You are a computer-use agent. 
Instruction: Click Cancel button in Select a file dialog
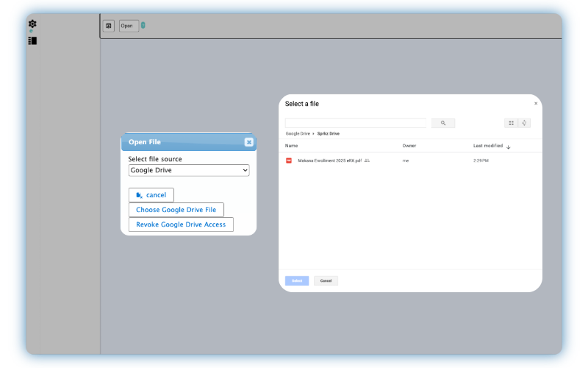pos(326,280)
